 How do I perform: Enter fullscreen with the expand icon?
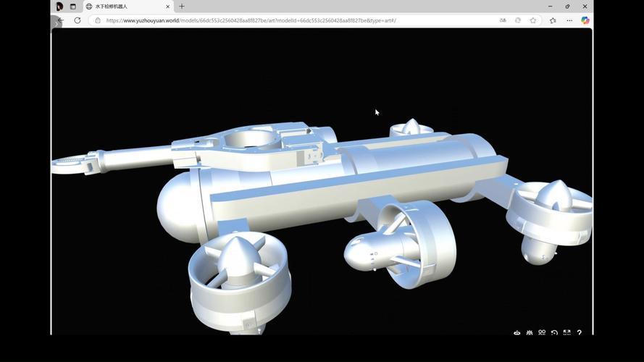tap(566, 333)
